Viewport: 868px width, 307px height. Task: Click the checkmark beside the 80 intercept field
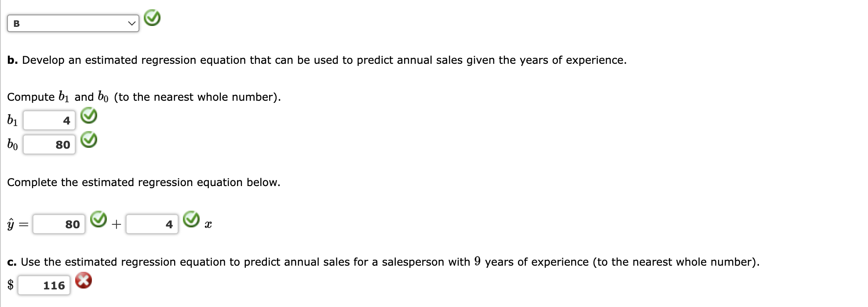coord(98,219)
